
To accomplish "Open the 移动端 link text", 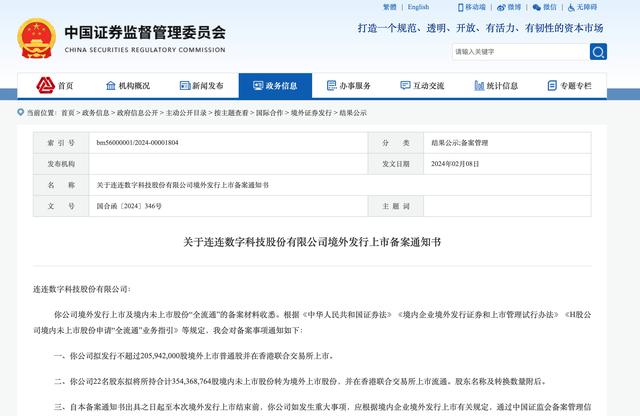I will click(476, 7).
